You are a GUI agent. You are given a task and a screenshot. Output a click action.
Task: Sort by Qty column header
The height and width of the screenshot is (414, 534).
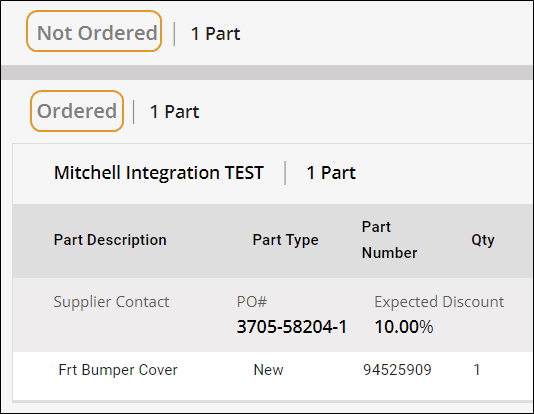(483, 240)
